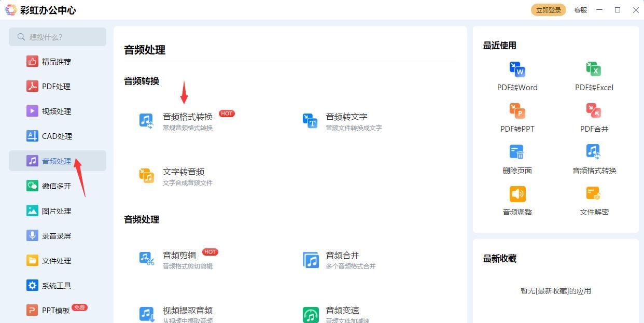Open 系统工具 gear icon
Viewport: 644px width, 323px height.
tap(33, 286)
